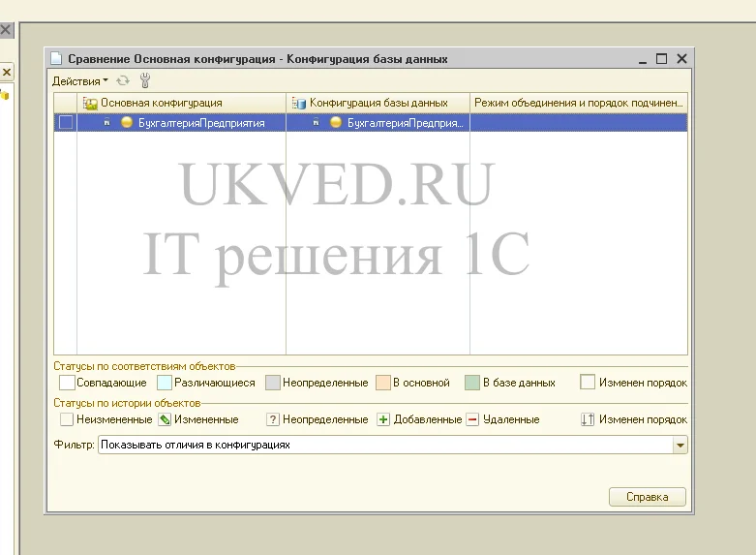Close the upper background panel
This screenshot has height=555, width=756.
click(x=5, y=30)
